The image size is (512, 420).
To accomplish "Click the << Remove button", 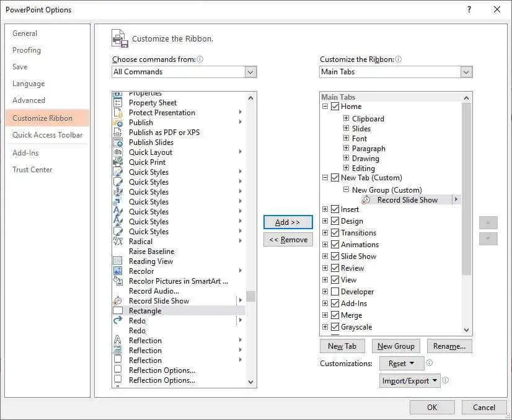I will (x=288, y=240).
